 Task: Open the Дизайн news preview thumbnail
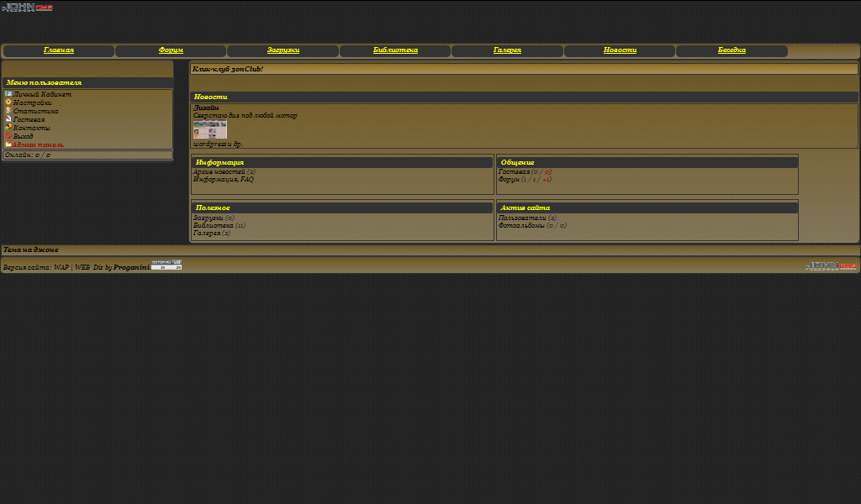point(209,129)
